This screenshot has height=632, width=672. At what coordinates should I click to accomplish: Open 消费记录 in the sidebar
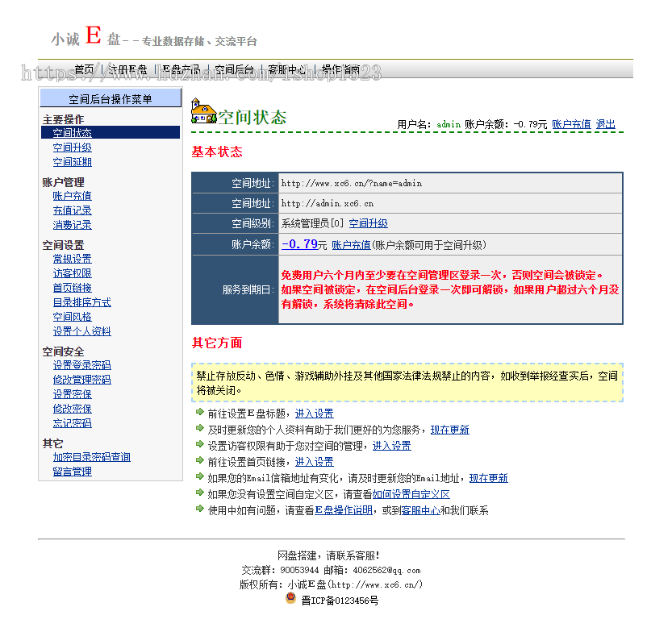[x=72, y=225]
